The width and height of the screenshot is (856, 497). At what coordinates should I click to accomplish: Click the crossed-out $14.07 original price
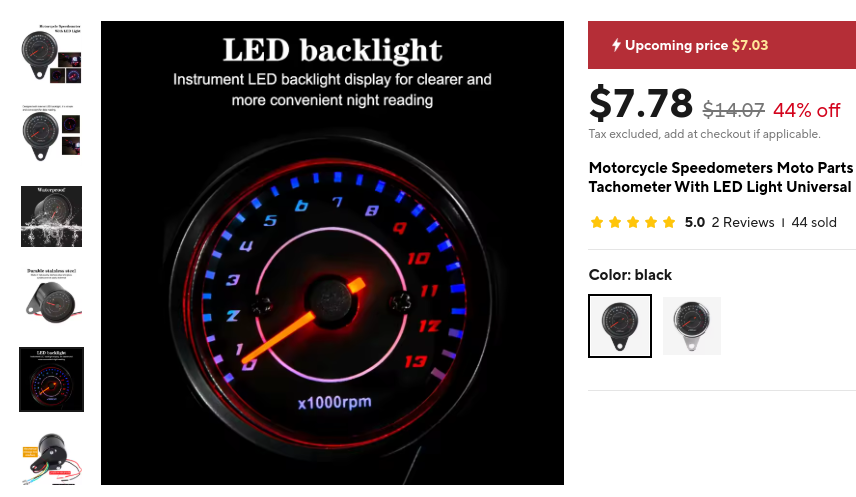[x=734, y=110]
